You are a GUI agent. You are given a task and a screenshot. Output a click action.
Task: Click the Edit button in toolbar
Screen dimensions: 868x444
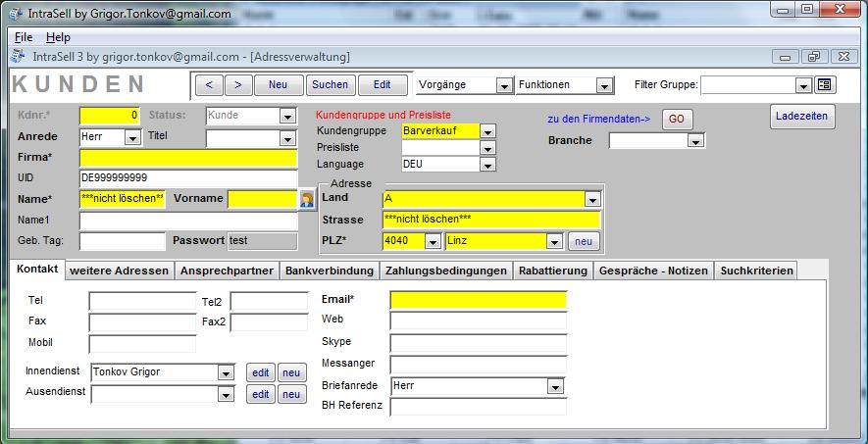click(382, 84)
